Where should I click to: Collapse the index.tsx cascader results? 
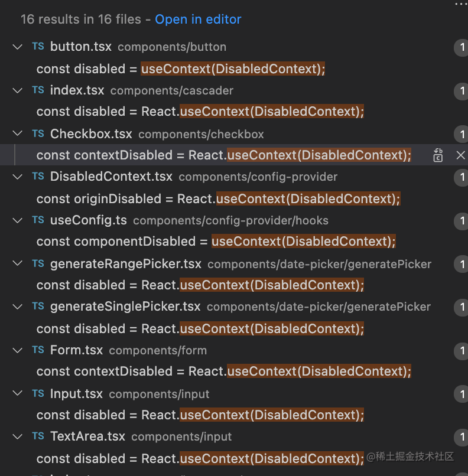(17, 90)
